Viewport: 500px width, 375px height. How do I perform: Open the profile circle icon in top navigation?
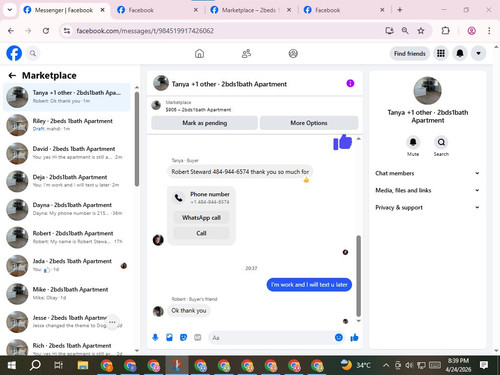coord(293,53)
